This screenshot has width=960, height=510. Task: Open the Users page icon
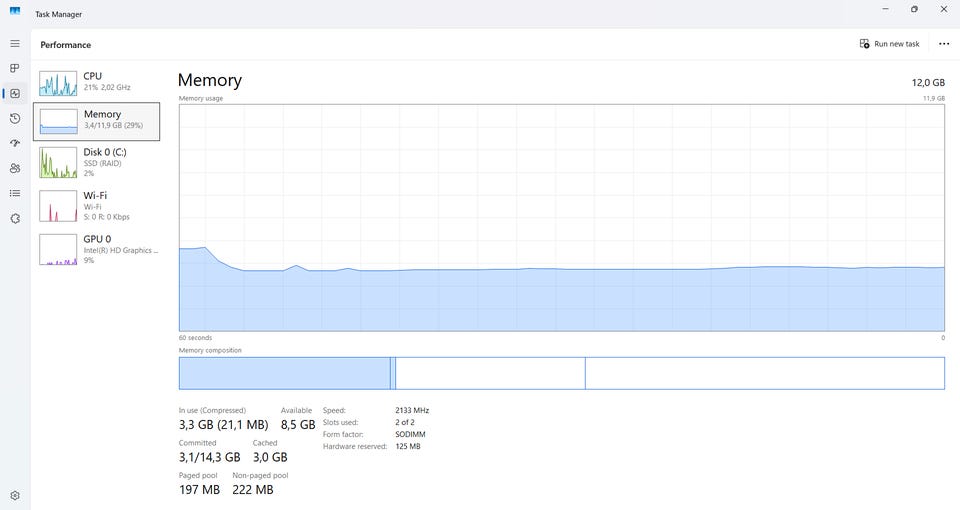tap(15, 168)
